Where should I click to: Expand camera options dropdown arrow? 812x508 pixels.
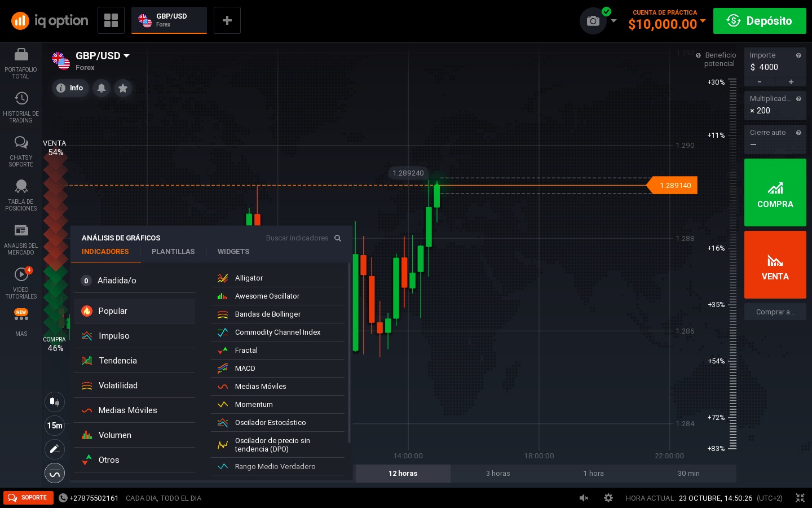point(614,21)
